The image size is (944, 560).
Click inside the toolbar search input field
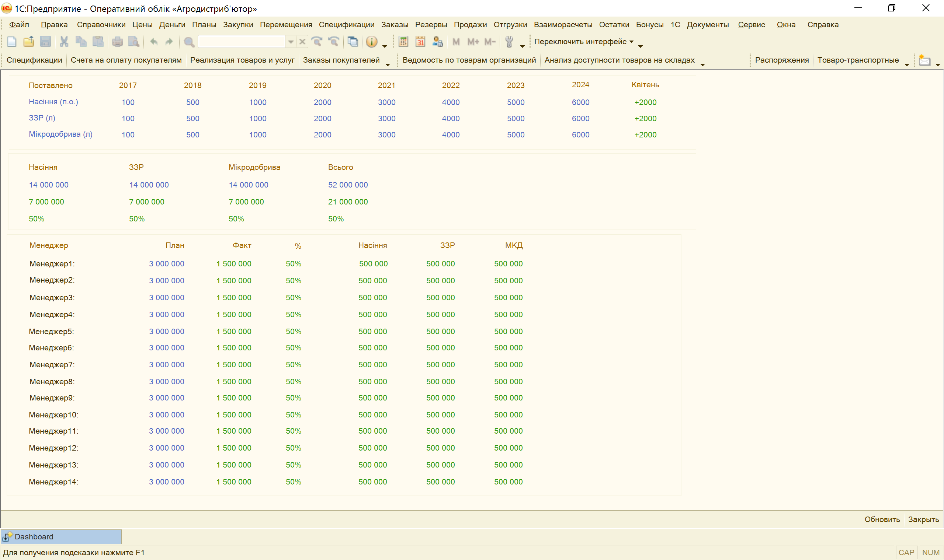point(242,42)
